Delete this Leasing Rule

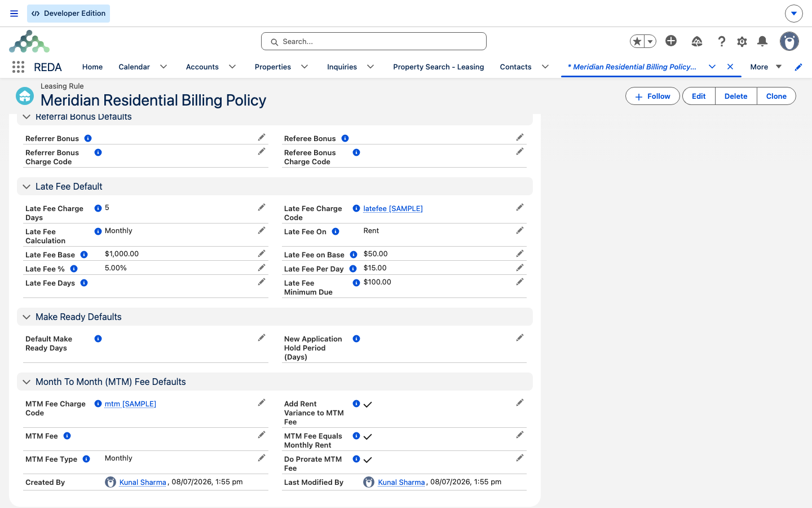(736, 96)
